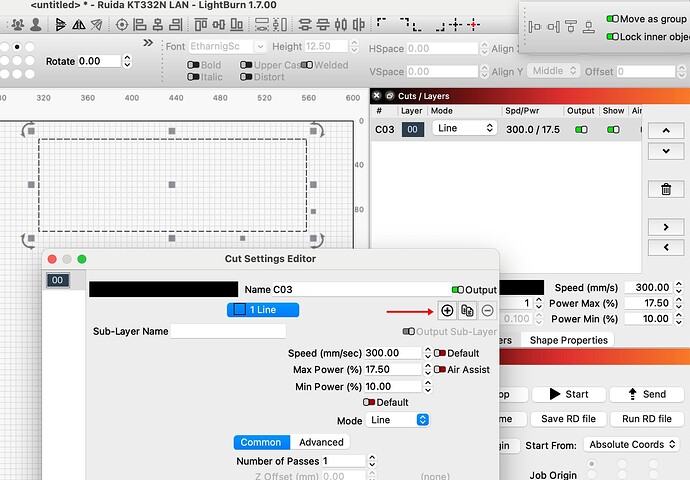This screenshot has width=690, height=480.
Task: Click the align centers target icon
Action: tap(122, 25)
